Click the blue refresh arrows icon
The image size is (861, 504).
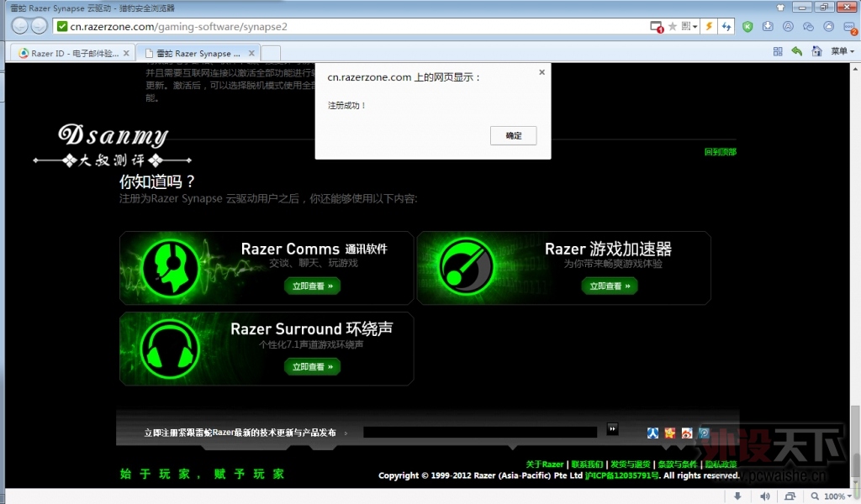[726, 26]
